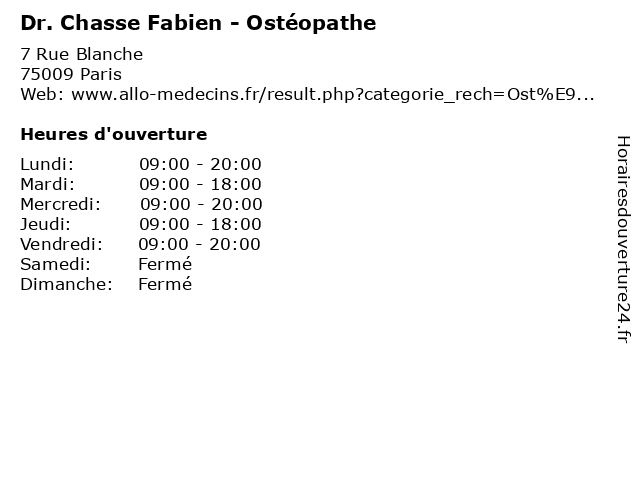Select the Jeudi day label
640x480 pixels.
45,224
